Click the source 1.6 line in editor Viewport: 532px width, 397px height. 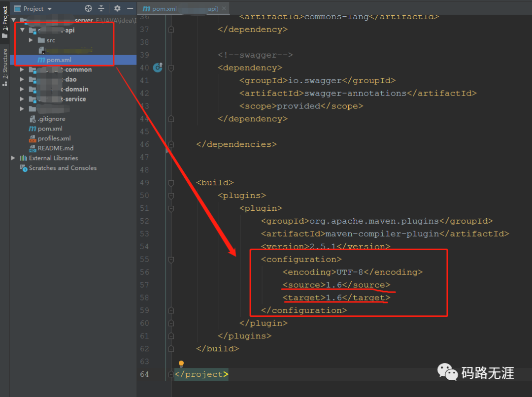pos(336,285)
